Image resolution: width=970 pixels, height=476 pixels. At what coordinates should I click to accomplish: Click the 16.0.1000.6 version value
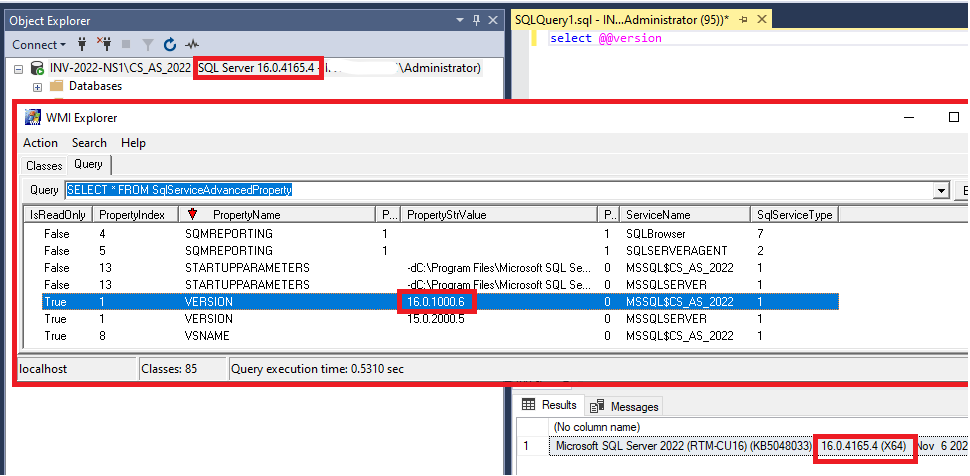click(436, 301)
